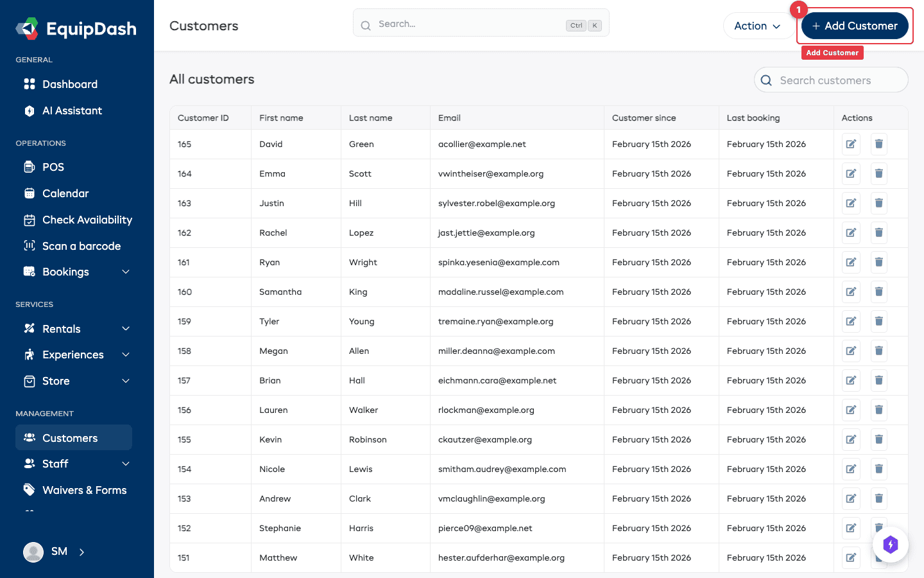Image resolution: width=924 pixels, height=578 pixels.
Task: Expand the Staff sidebar menu
Action: 126,464
